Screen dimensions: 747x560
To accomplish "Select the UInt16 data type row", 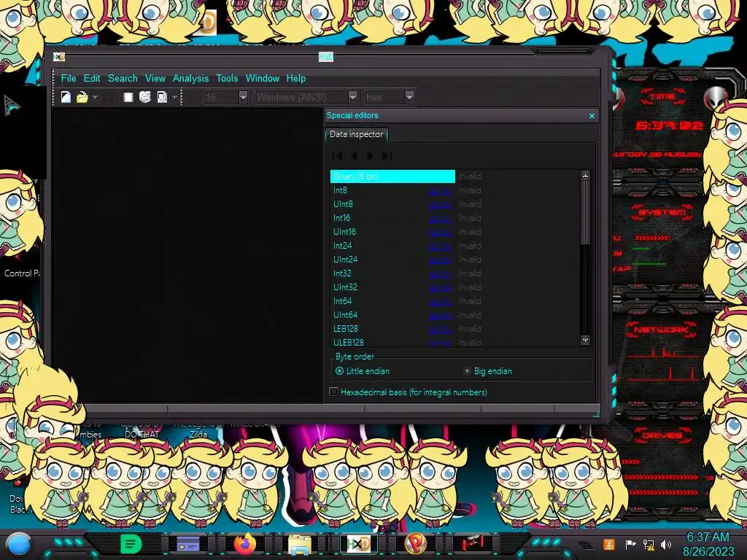I will tap(455, 231).
